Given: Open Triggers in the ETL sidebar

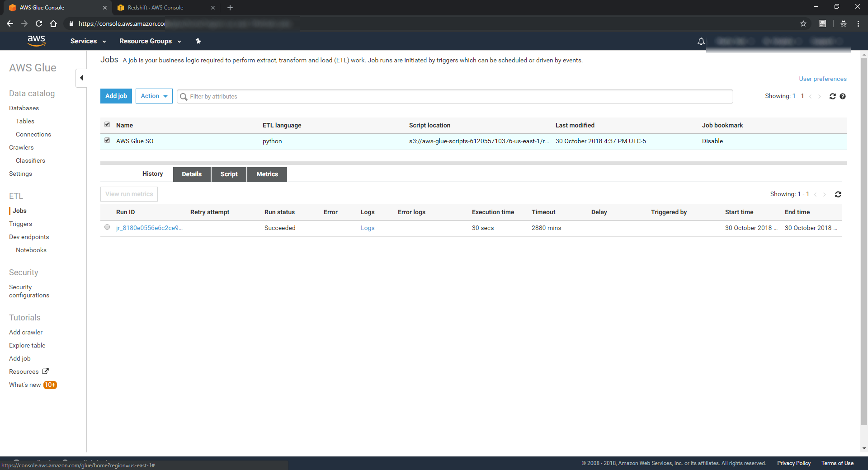Looking at the screenshot, I should [20, 224].
